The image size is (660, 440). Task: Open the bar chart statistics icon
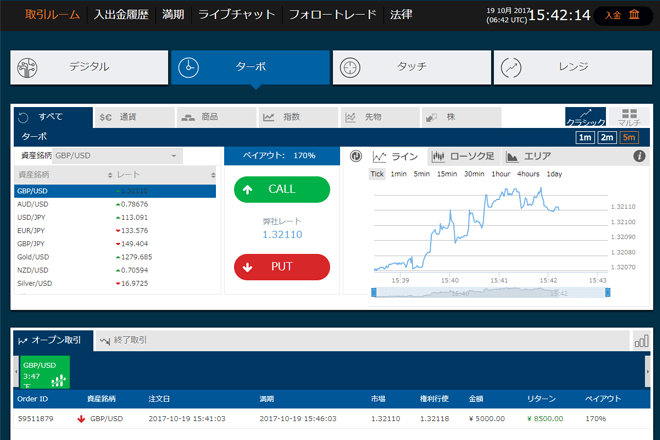click(x=641, y=341)
